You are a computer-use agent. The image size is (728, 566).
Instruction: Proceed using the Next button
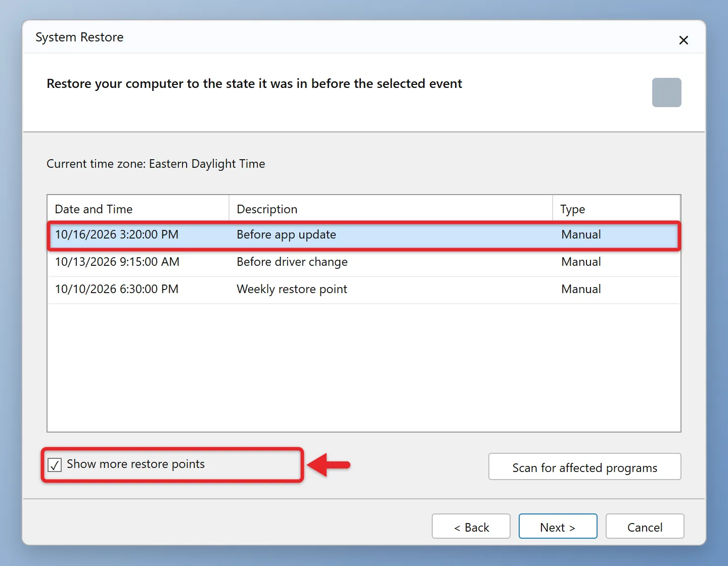click(x=558, y=527)
